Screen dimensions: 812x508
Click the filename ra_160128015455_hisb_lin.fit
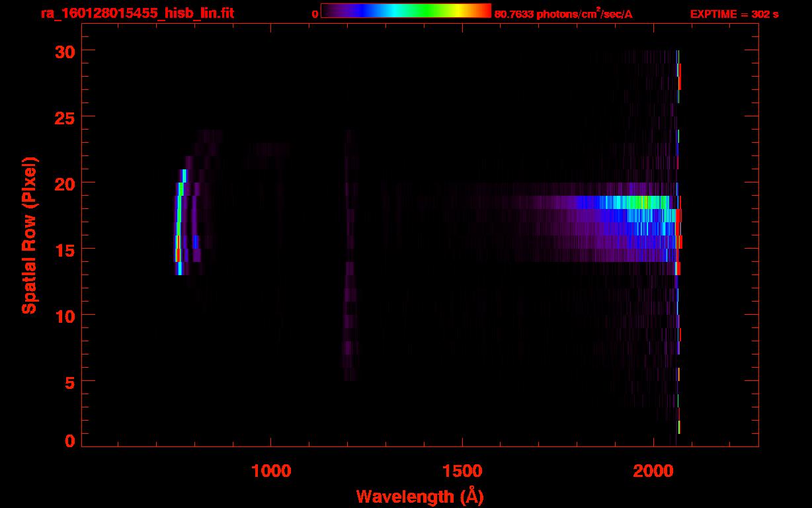[x=137, y=13]
